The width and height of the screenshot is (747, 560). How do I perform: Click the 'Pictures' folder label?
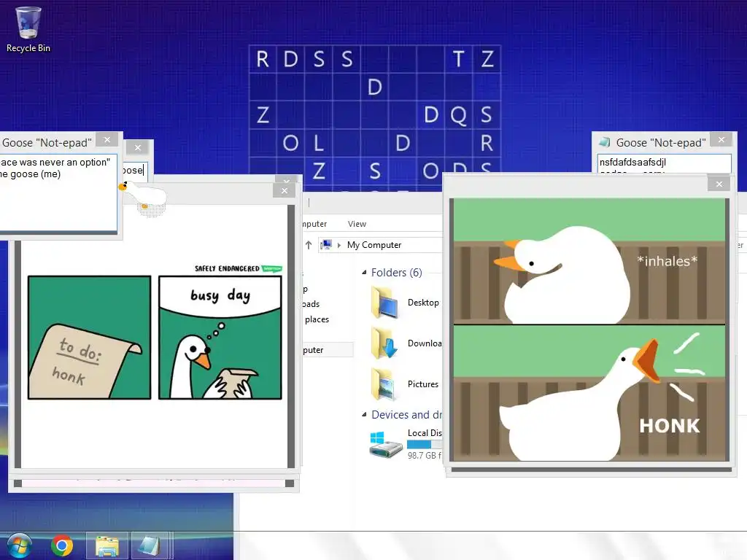click(x=423, y=384)
